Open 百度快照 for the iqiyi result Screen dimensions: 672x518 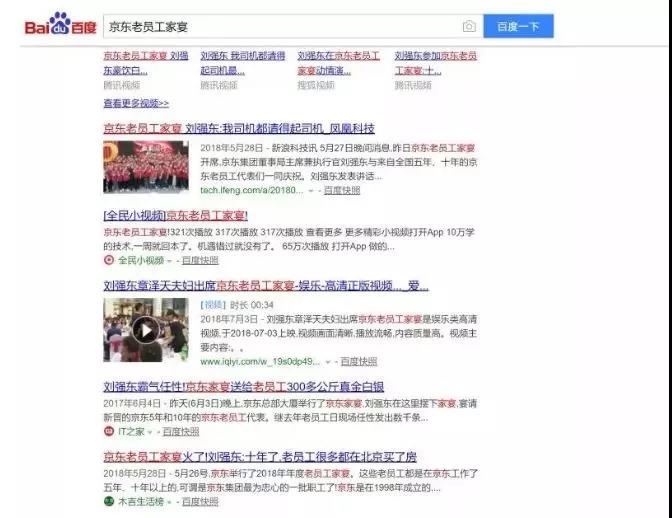pos(359,362)
